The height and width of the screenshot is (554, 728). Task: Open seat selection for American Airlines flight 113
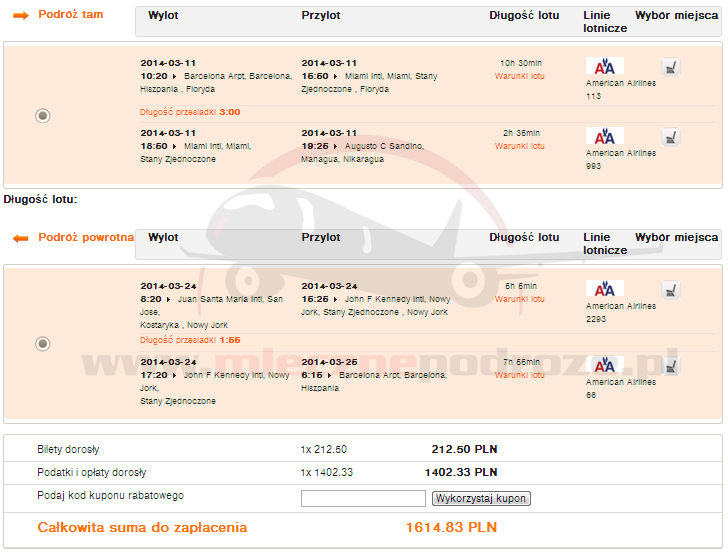click(673, 67)
